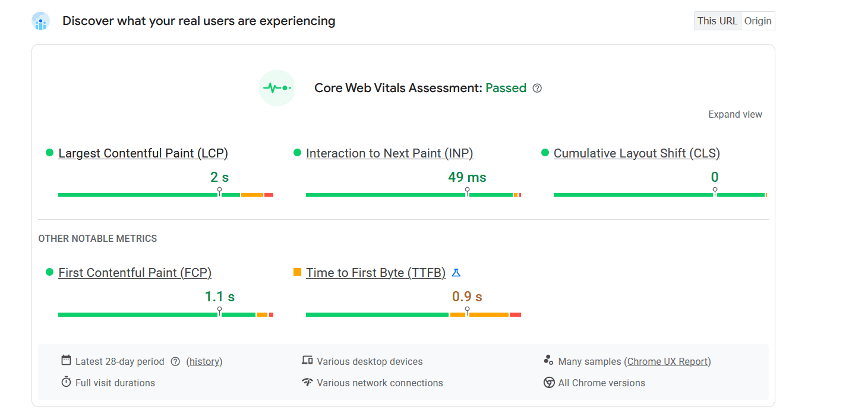The image size is (868, 416).
Task: Click the Core Web Vitals pulse icon
Action: click(x=277, y=88)
